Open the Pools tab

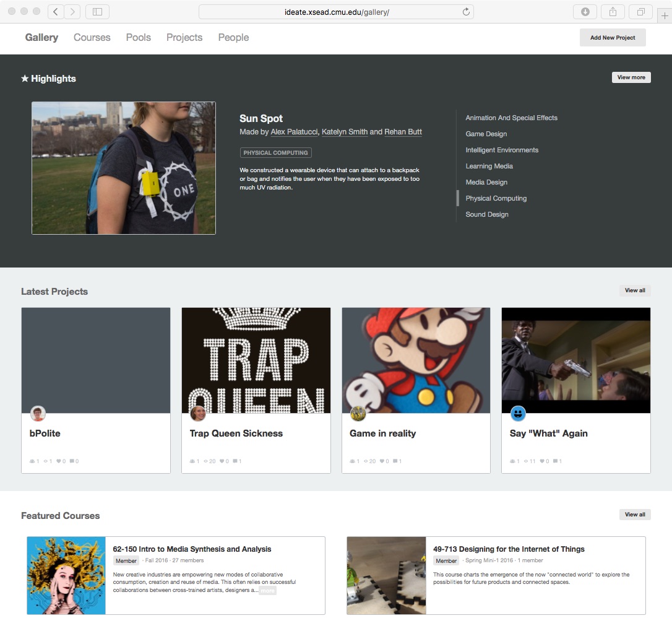point(139,37)
